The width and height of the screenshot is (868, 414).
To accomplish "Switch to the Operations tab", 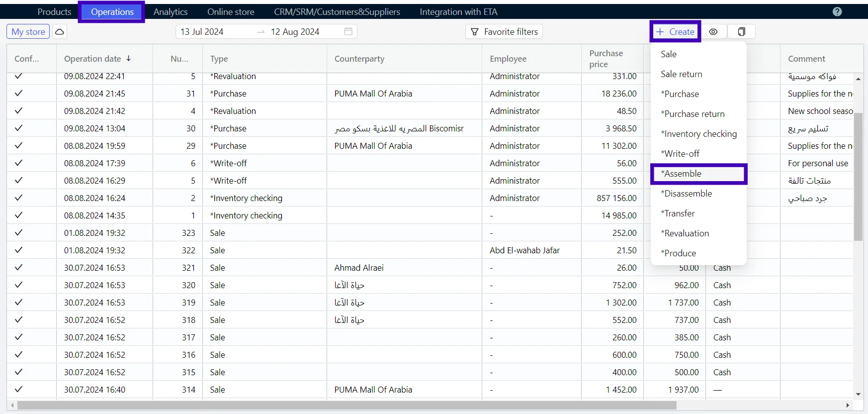I will (x=112, y=12).
